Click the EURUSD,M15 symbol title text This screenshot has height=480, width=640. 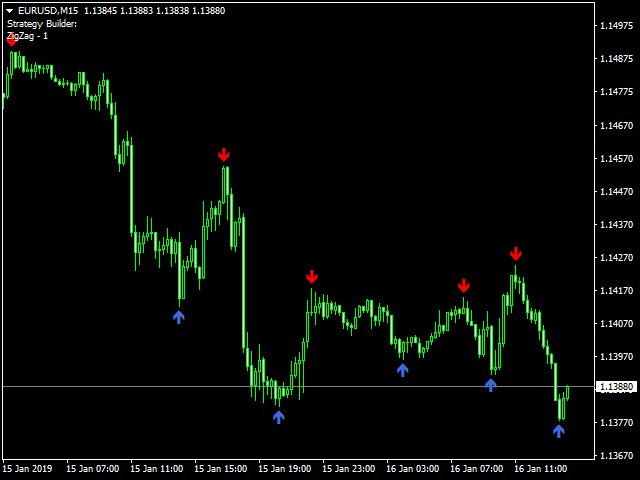point(48,11)
